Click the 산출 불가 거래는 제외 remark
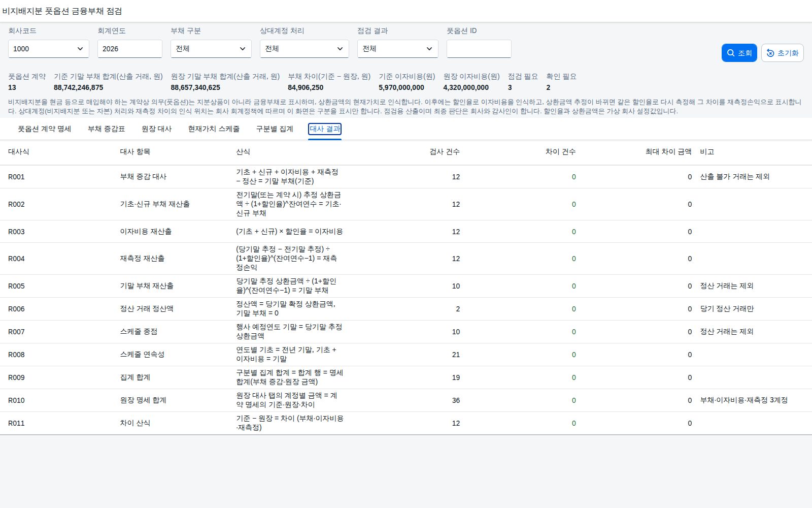This screenshot has width=812, height=508. tap(735, 177)
